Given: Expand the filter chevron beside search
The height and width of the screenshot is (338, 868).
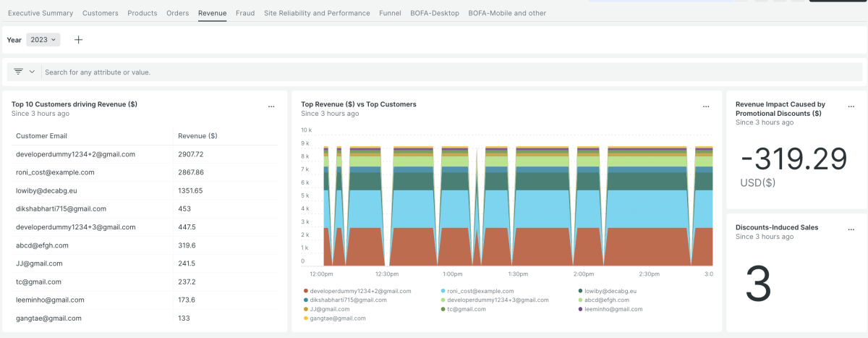Looking at the screenshot, I should [32, 72].
